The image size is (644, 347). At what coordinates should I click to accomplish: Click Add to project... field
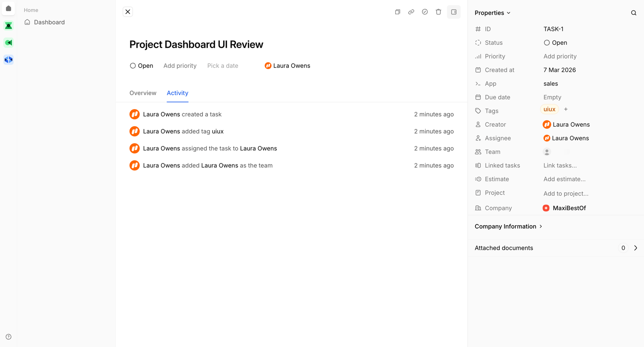tap(566, 194)
